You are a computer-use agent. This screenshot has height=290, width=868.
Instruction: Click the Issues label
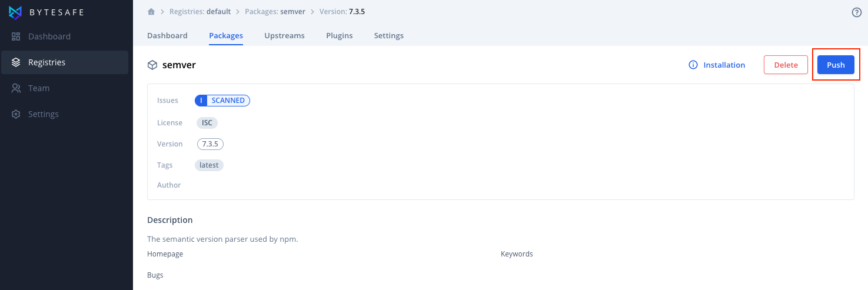pyautogui.click(x=168, y=101)
